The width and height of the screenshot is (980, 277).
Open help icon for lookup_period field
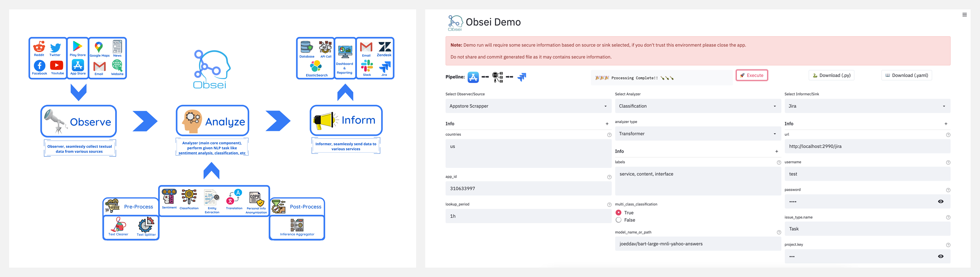(x=609, y=205)
